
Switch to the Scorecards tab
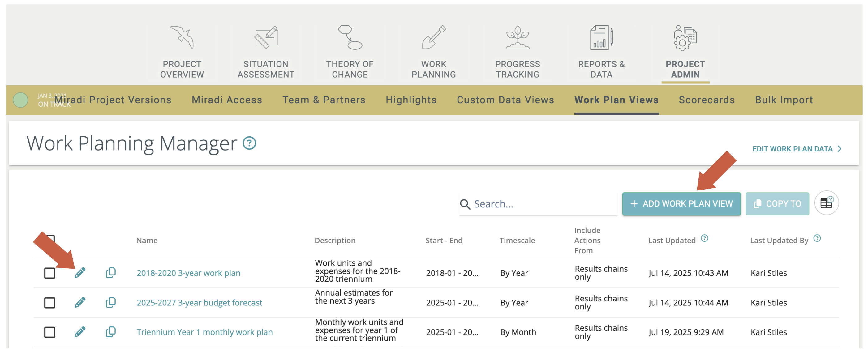[x=706, y=100]
